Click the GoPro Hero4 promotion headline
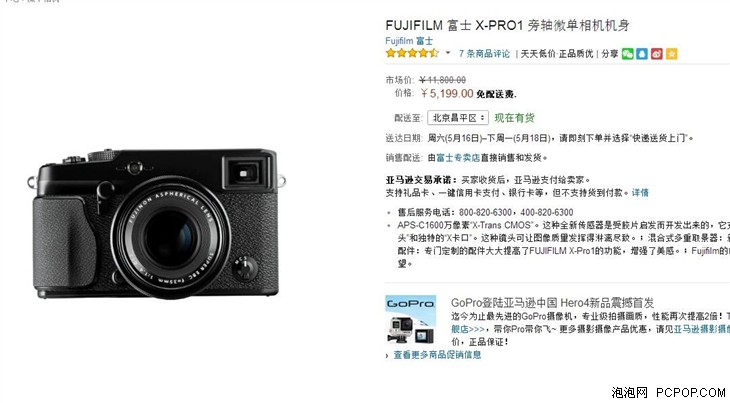The height and width of the screenshot is (403, 730). click(x=552, y=303)
